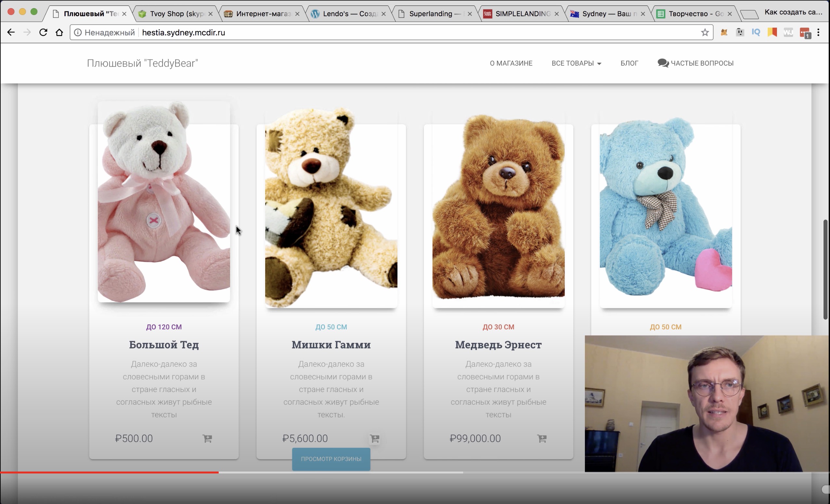
Task: Add Медведь Эрнест to cart icon
Action: pos(542,438)
